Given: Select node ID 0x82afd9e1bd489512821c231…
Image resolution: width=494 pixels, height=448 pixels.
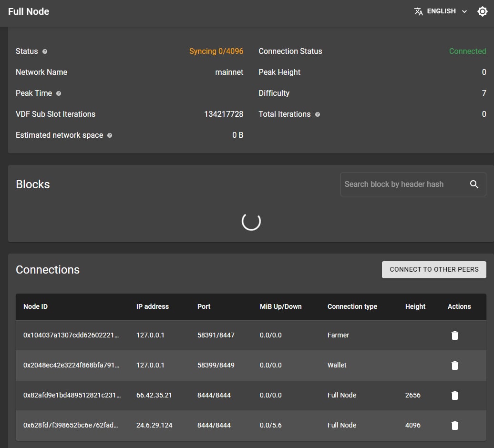Looking at the screenshot, I should pos(72,395).
